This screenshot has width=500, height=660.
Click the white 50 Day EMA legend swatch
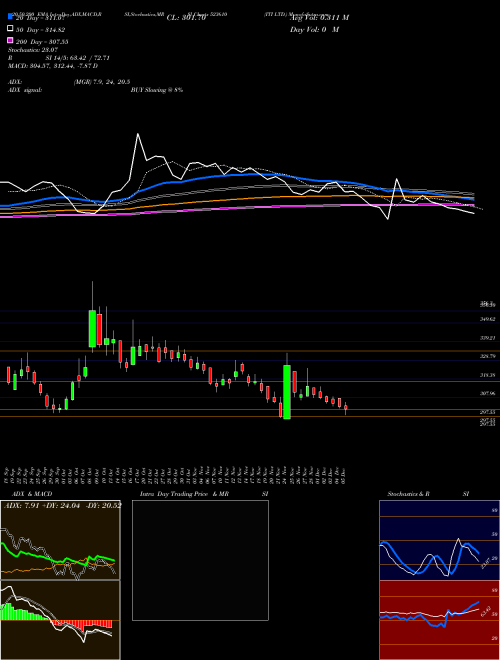tap(10, 29)
